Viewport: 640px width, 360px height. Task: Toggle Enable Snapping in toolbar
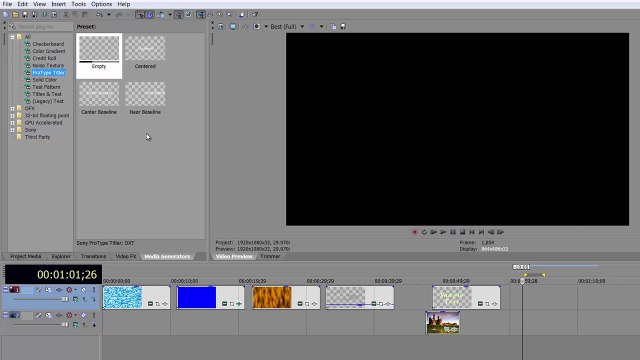(140, 15)
